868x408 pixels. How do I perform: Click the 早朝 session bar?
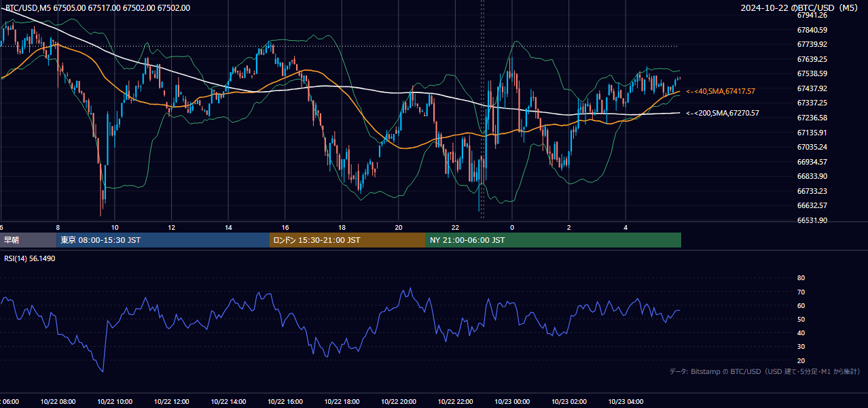(28, 240)
